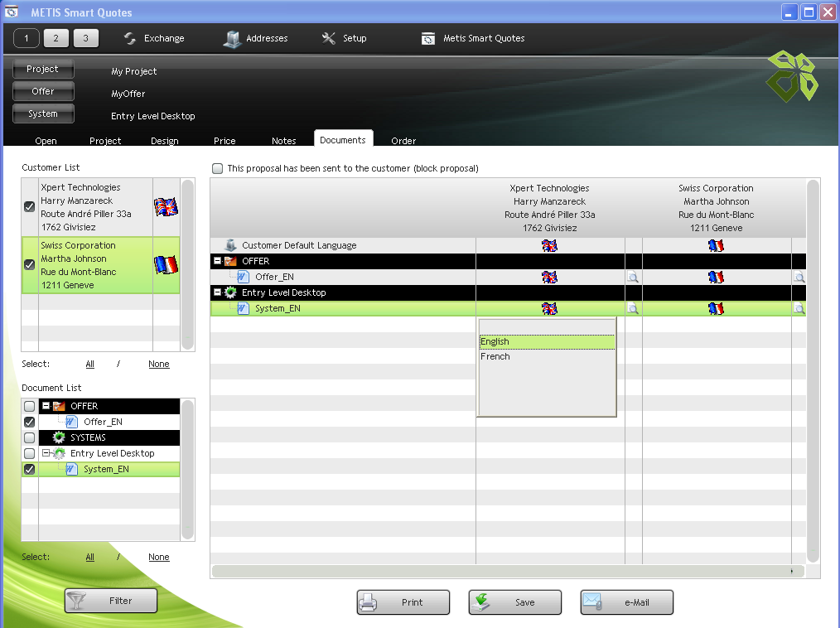Click the Customer List vertical scrollbar

(x=187, y=264)
